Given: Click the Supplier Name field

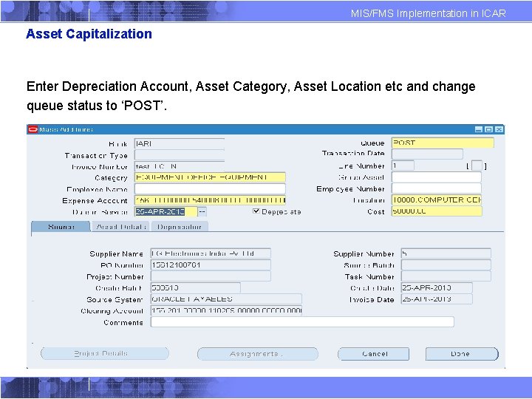Looking at the screenshot, I should [211, 253].
